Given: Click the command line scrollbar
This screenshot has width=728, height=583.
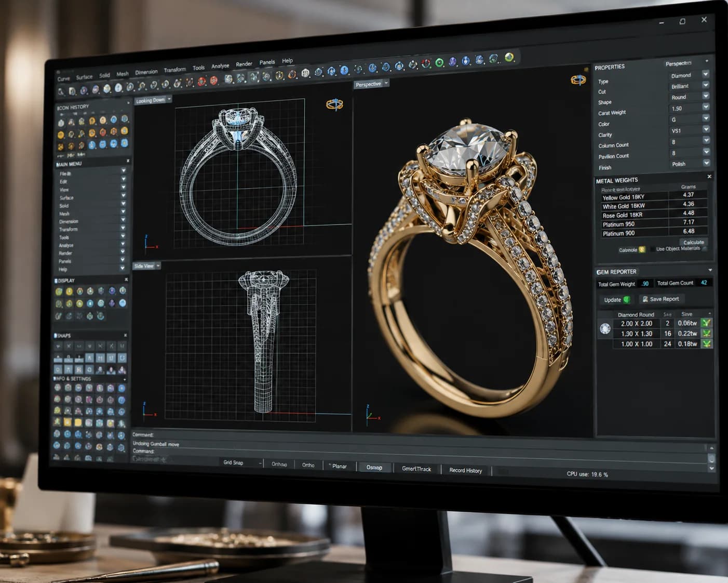Looking at the screenshot, I should 711,458.
